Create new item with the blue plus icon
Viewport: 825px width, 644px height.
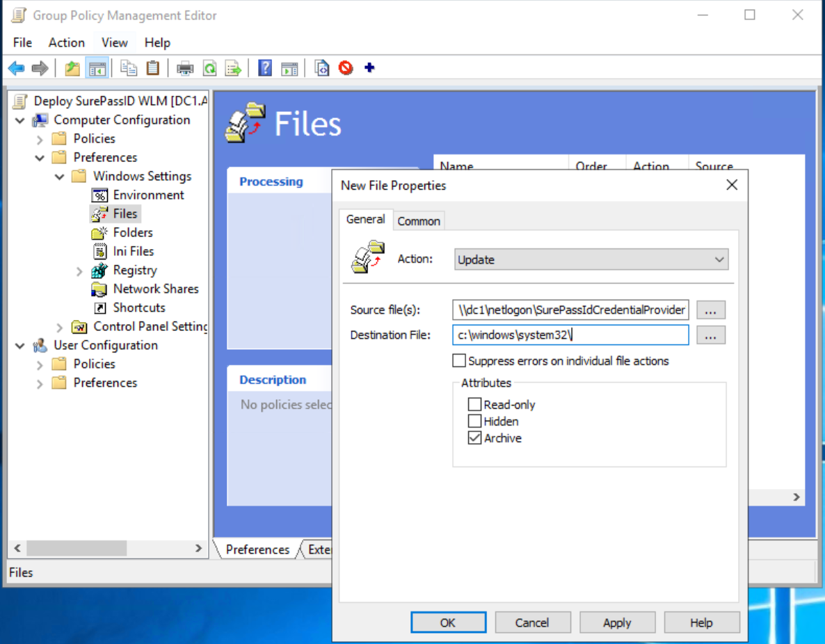[x=369, y=67]
